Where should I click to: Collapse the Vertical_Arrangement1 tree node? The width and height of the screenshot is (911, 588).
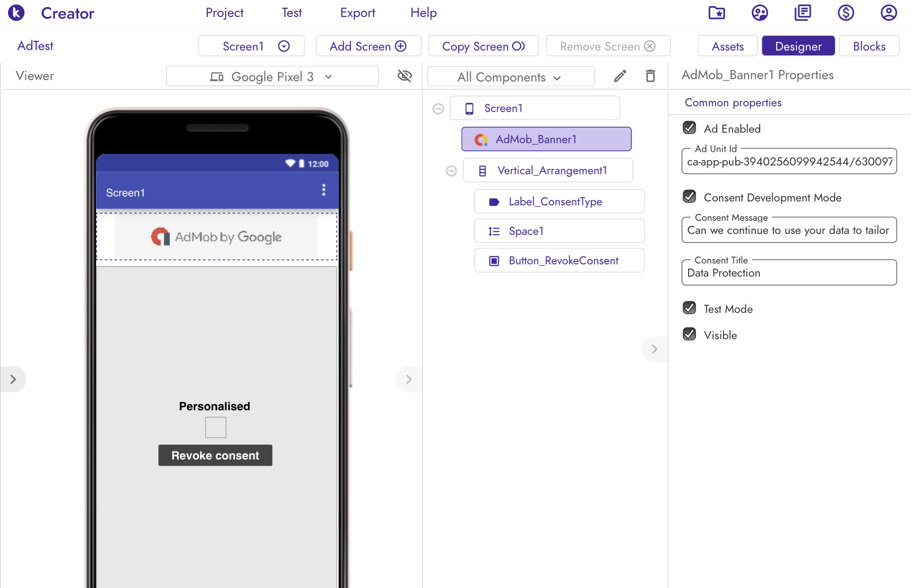(x=451, y=171)
